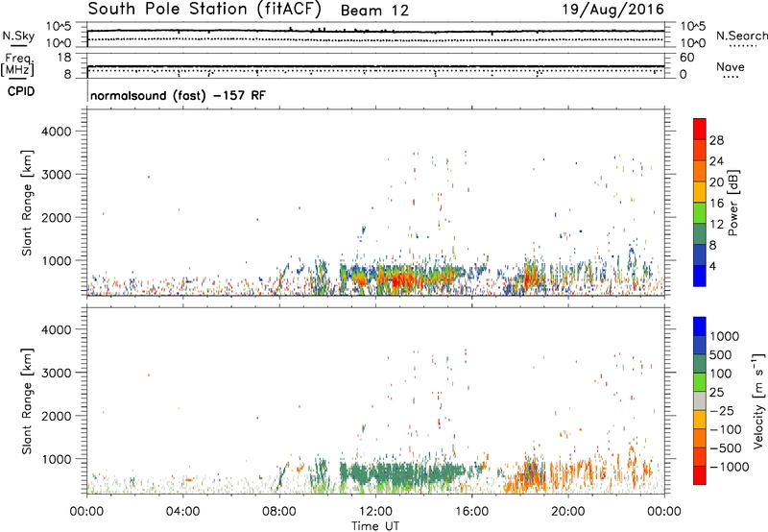Viewport: 768px width, 532px height.
Task: Click the Velocity [m s-1] colorbar title
Action: (x=758, y=400)
